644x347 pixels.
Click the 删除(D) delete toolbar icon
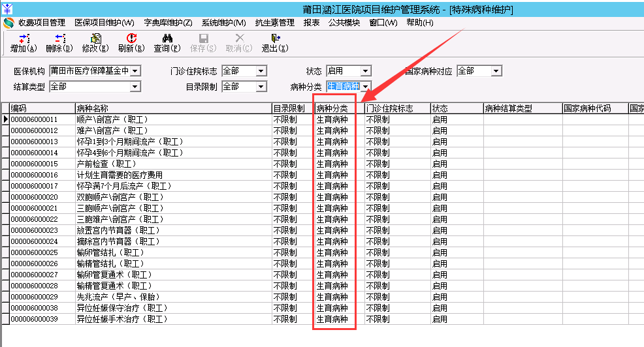(60, 38)
